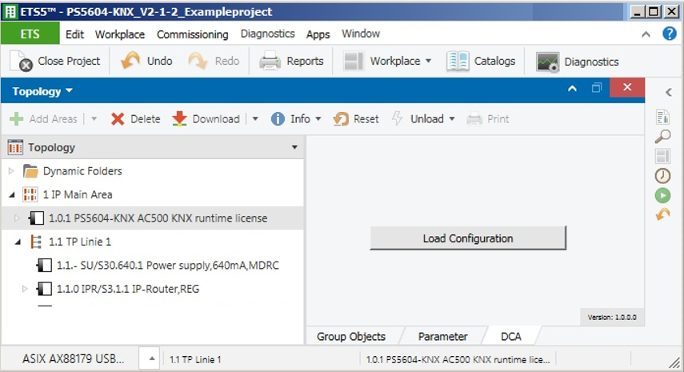
Task: Click the green plus Add Areas icon
Action: (x=16, y=119)
